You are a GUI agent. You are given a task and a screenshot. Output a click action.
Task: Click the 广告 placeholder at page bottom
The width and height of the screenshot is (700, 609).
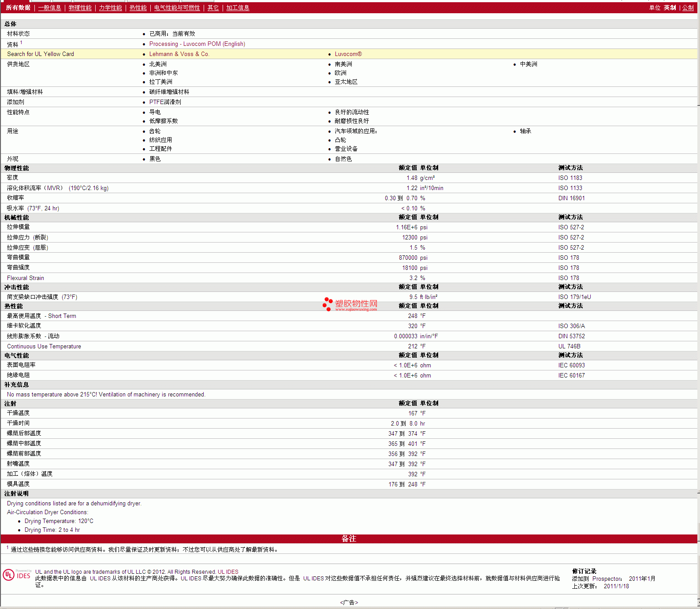[x=349, y=602]
